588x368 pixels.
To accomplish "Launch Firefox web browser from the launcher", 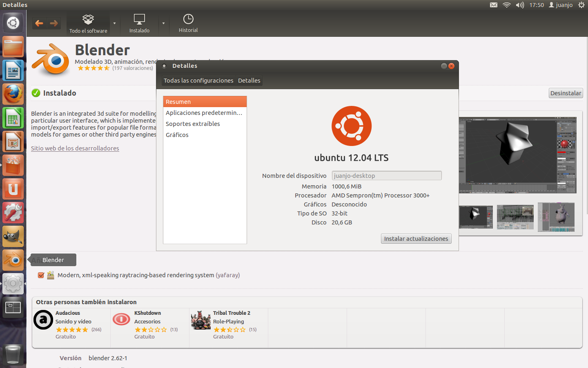I will point(13,94).
